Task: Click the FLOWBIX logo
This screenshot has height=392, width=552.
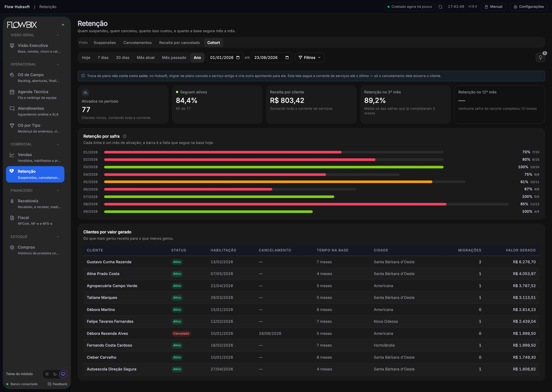Action: (x=22, y=25)
